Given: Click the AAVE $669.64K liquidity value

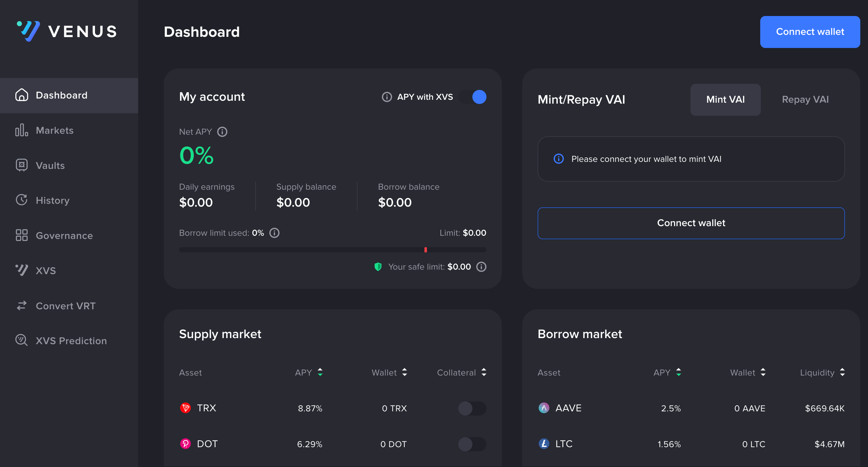Looking at the screenshot, I should (825, 408).
